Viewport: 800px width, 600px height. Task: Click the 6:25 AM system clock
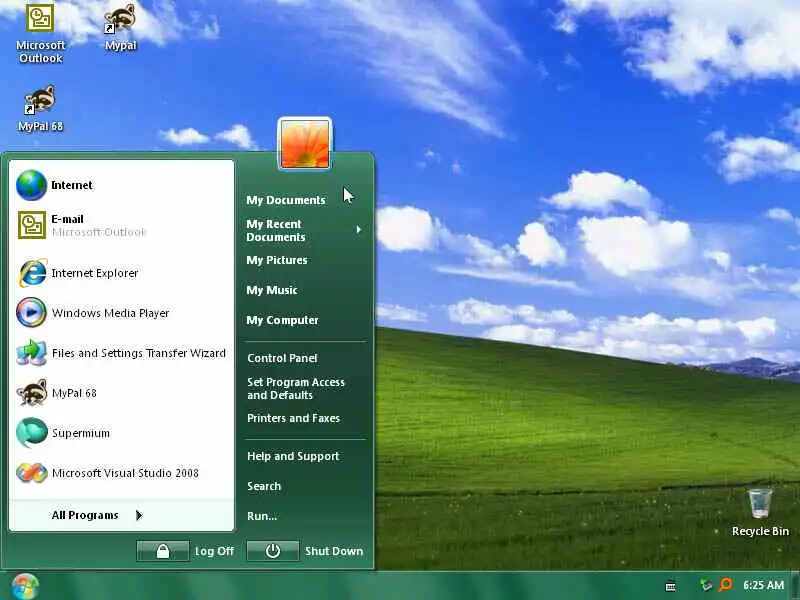pyautogui.click(x=764, y=585)
